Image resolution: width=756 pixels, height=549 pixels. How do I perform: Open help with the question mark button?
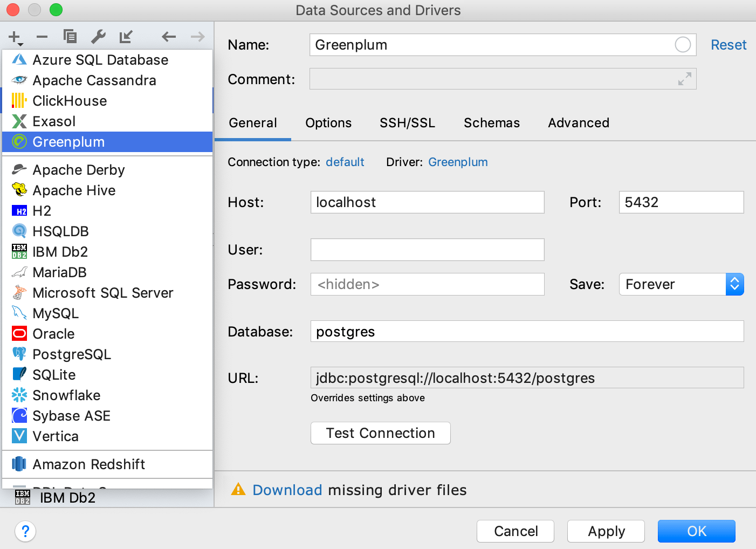(25, 531)
